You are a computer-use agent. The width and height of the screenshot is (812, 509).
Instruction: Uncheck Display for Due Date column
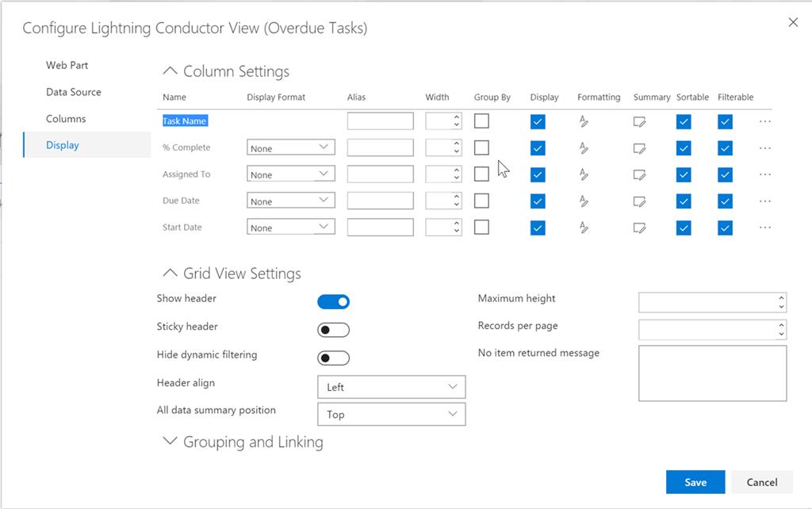(538, 201)
